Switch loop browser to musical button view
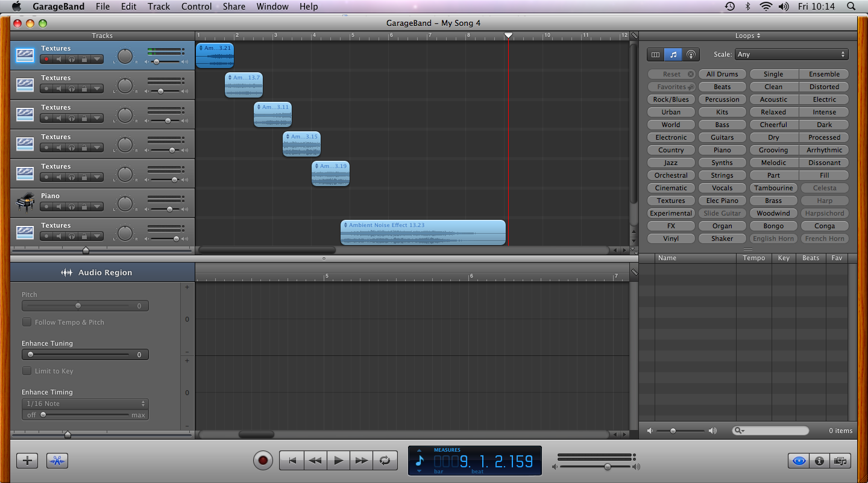 tap(673, 54)
